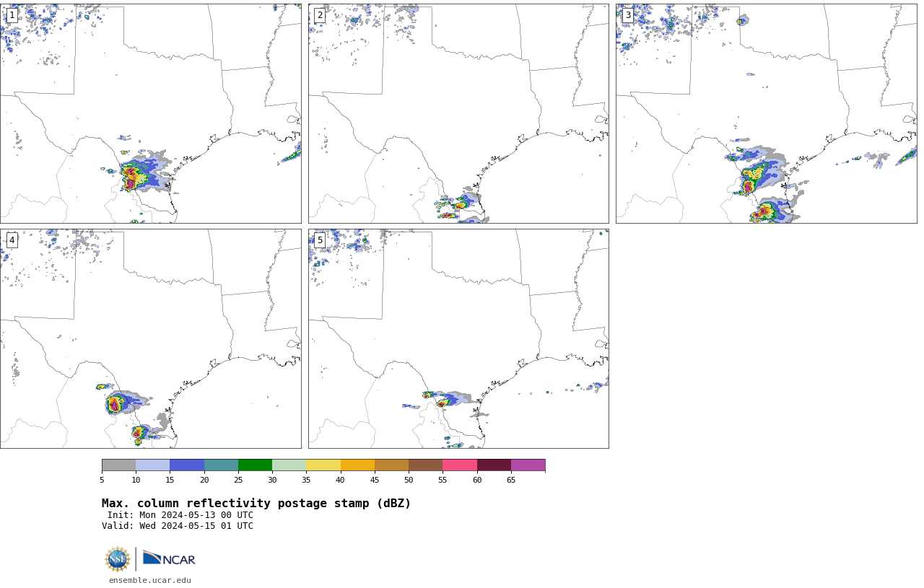Click the blue 15-20 dBZ swatch
Viewport: 924px width, 588px height.
click(x=187, y=465)
